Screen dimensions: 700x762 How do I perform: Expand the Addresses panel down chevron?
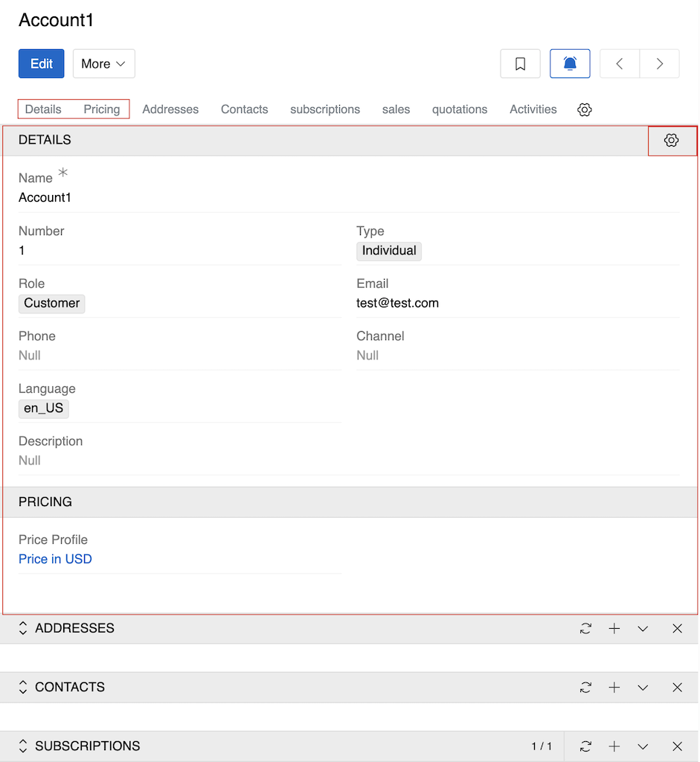point(643,628)
